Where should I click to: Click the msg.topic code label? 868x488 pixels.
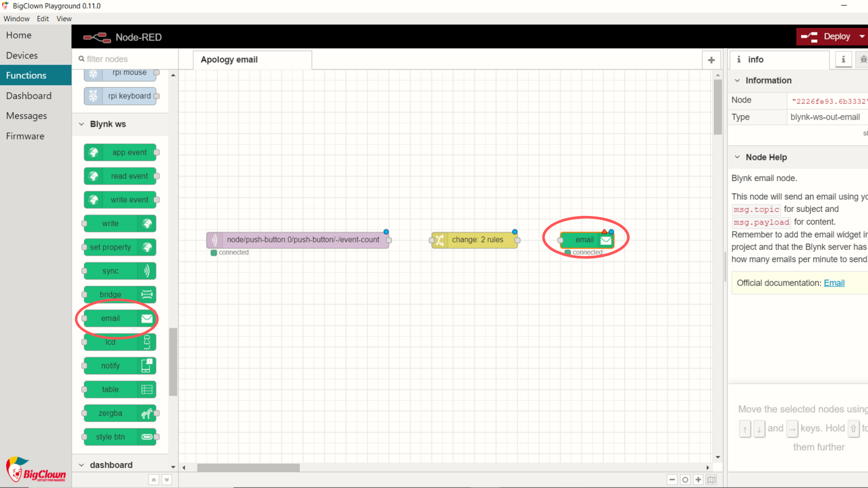click(x=756, y=210)
